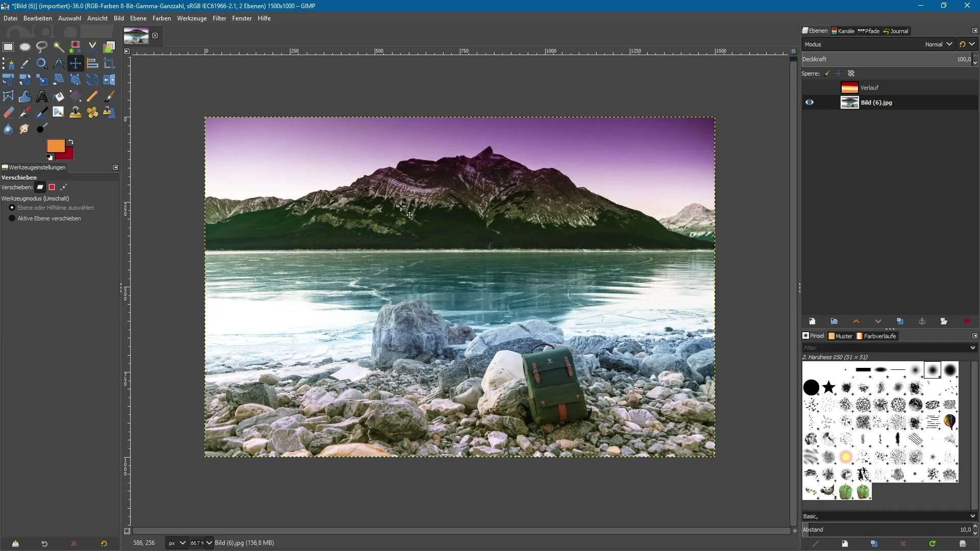Select the Blur/Sharpen droplet tool
The width and height of the screenshot is (980, 551).
[8, 129]
